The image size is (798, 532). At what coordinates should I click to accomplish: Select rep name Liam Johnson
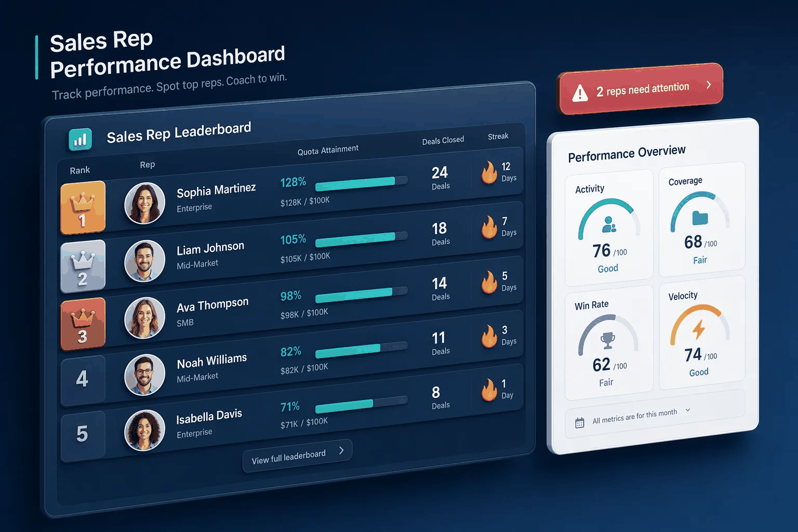[210, 248]
